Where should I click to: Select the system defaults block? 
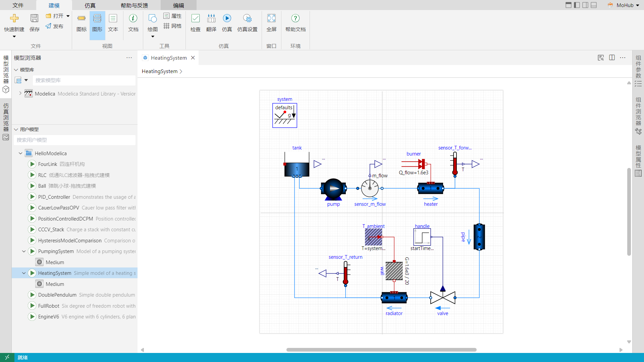(285, 115)
